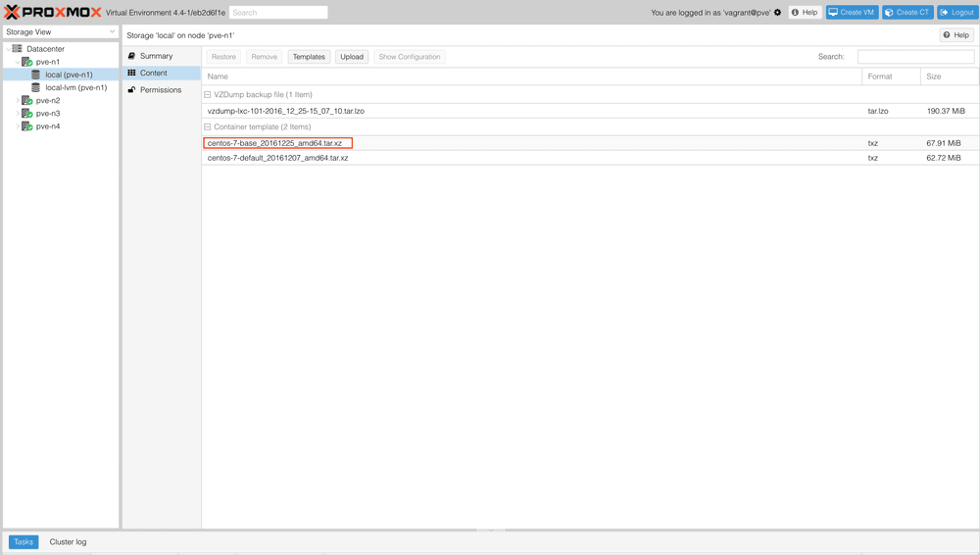Click the Templates button
Viewport: 980px width, 555px height.
[309, 57]
